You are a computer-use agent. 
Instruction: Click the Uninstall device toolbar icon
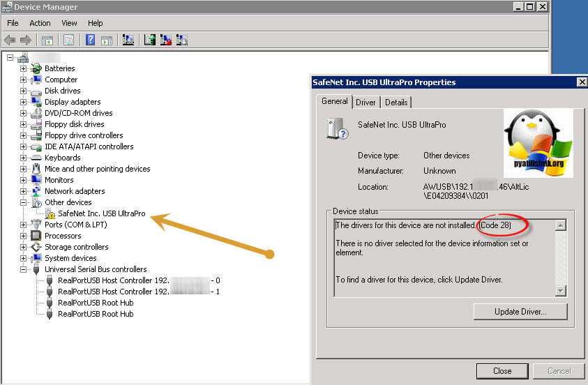166,40
